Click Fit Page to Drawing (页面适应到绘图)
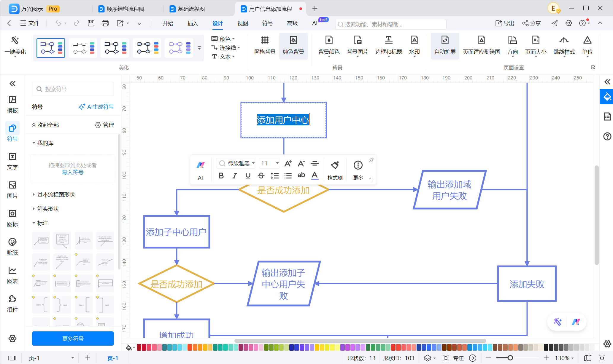This screenshot has width=613, height=364. (x=481, y=45)
